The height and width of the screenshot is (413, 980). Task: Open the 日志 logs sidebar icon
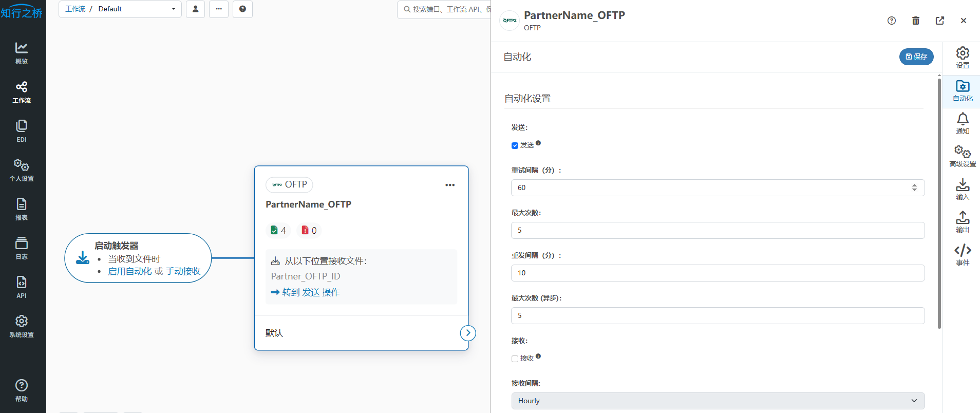coord(22,248)
